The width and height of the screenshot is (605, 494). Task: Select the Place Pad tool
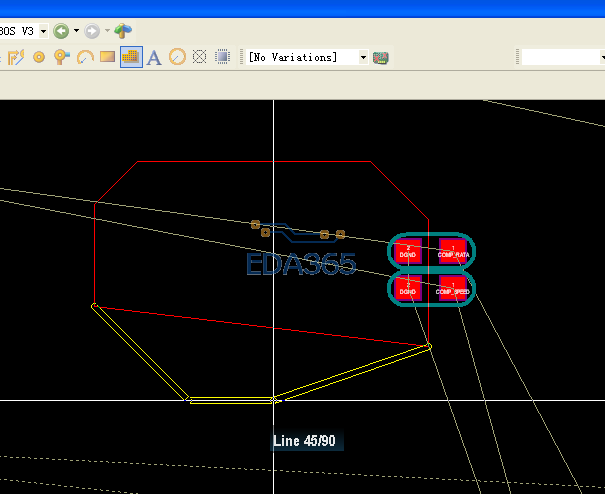[x=39, y=57]
